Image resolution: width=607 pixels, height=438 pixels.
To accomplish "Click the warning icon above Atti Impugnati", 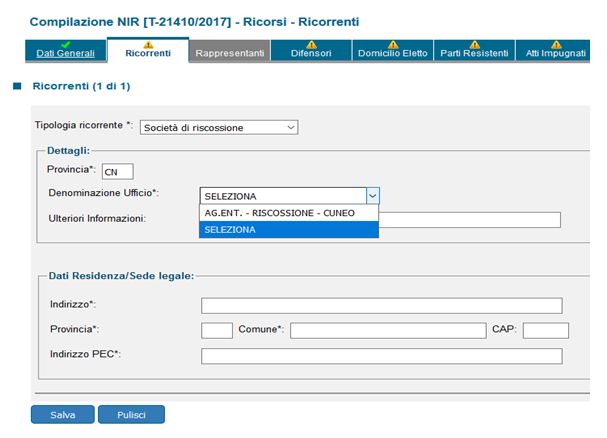I will tap(556, 44).
